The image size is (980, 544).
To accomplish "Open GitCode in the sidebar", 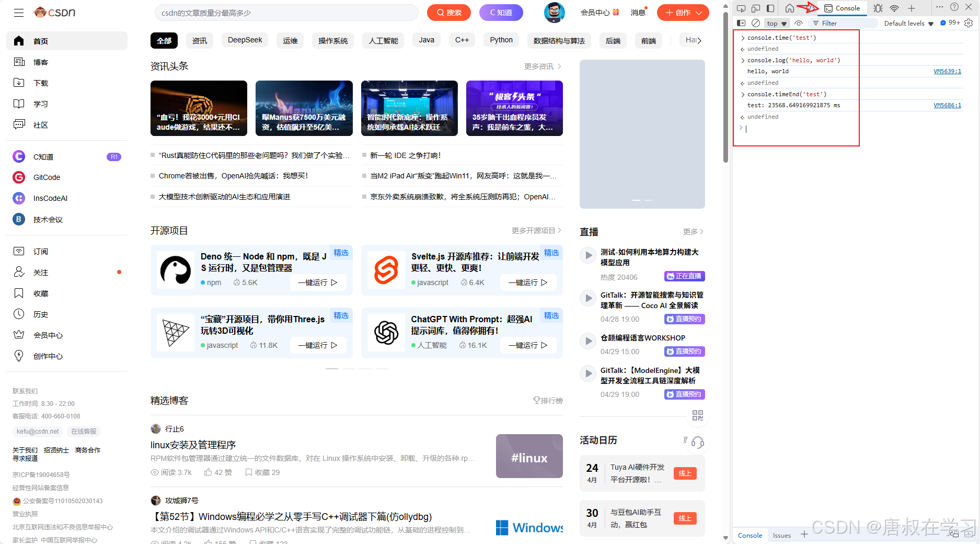I will (66, 177).
